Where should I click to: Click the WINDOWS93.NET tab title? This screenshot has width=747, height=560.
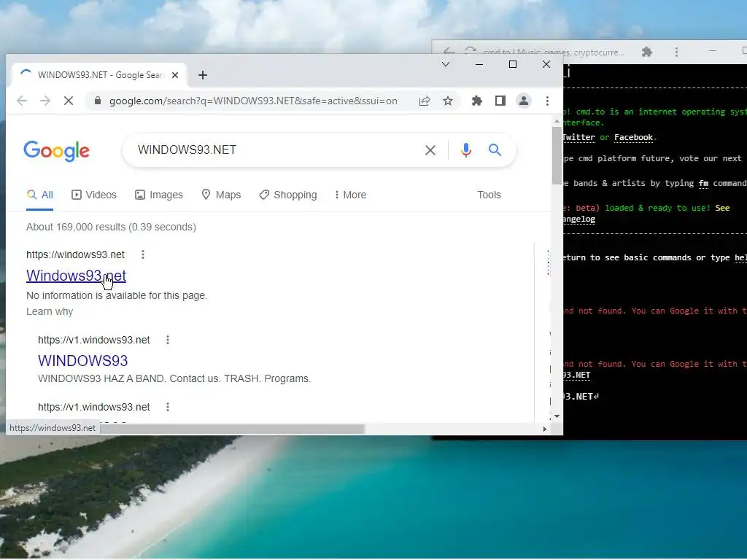101,75
